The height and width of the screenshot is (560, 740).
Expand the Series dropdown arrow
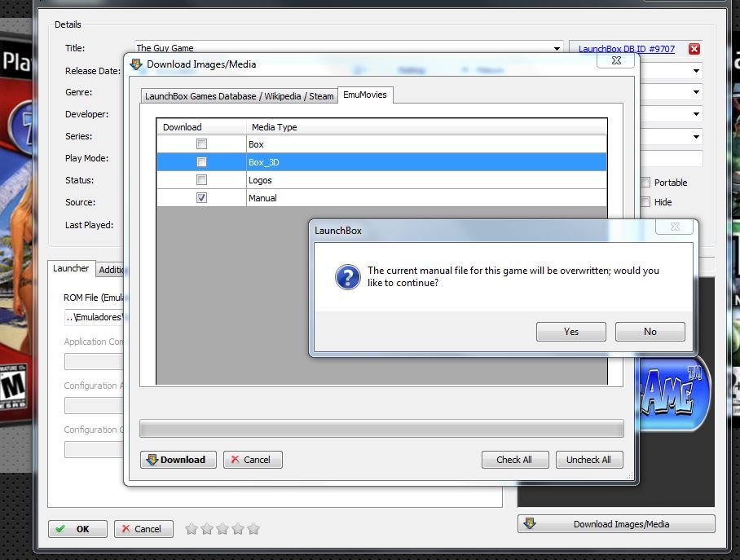coord(696,136)
